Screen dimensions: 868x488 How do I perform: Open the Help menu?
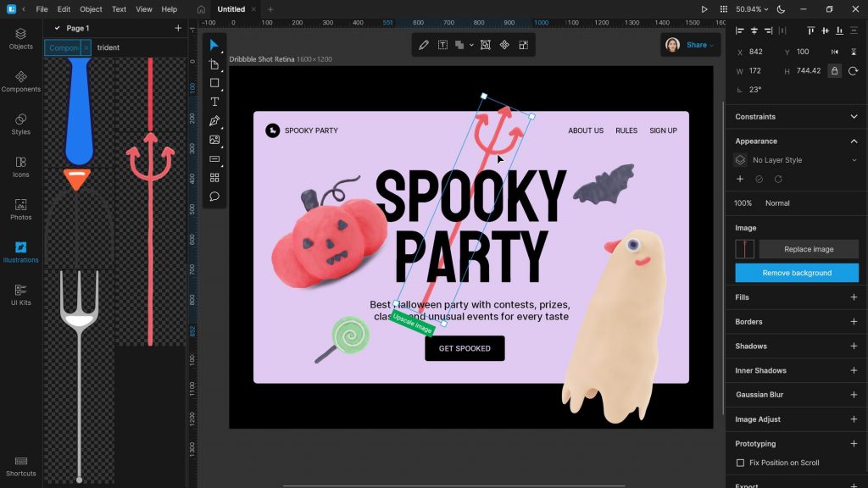pos(170,9)
